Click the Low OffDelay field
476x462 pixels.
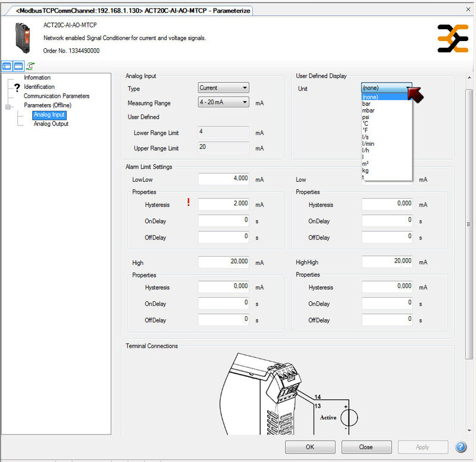387,237
